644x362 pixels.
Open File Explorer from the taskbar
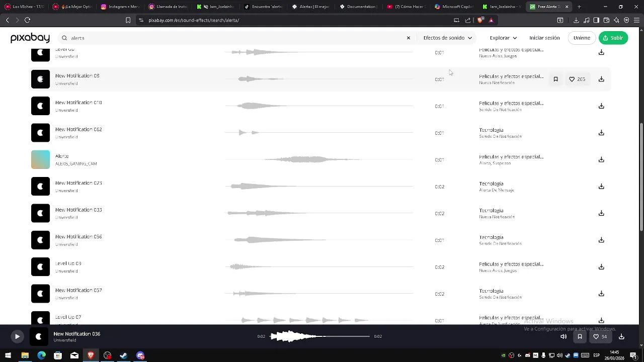25,355
